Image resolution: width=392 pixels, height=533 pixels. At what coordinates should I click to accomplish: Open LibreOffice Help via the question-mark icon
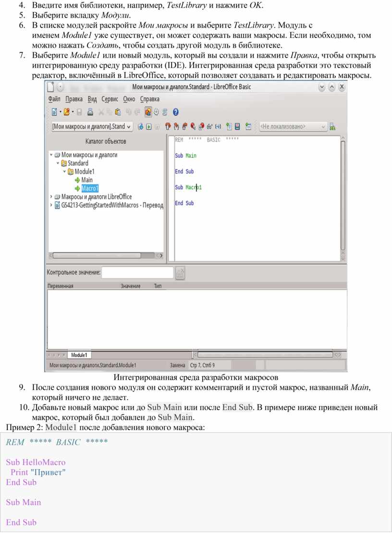point(176,112)
